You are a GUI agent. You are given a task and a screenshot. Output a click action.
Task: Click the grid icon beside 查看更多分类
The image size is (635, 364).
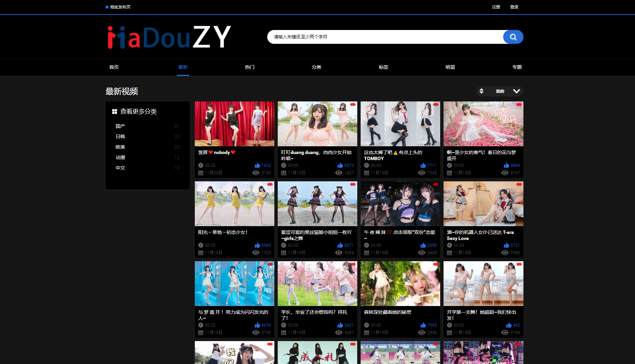[x=115, y=112]
